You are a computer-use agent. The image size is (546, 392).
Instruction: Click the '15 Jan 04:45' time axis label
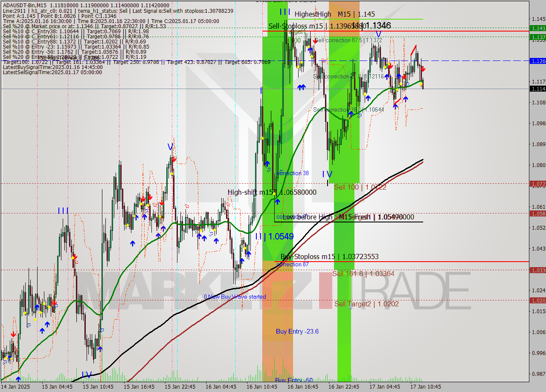(x=57, y=387)
